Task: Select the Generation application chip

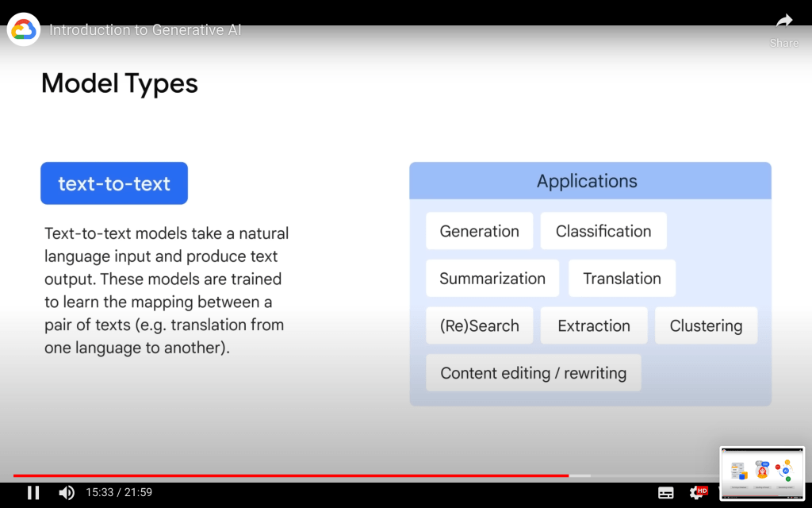Action: 479,231
